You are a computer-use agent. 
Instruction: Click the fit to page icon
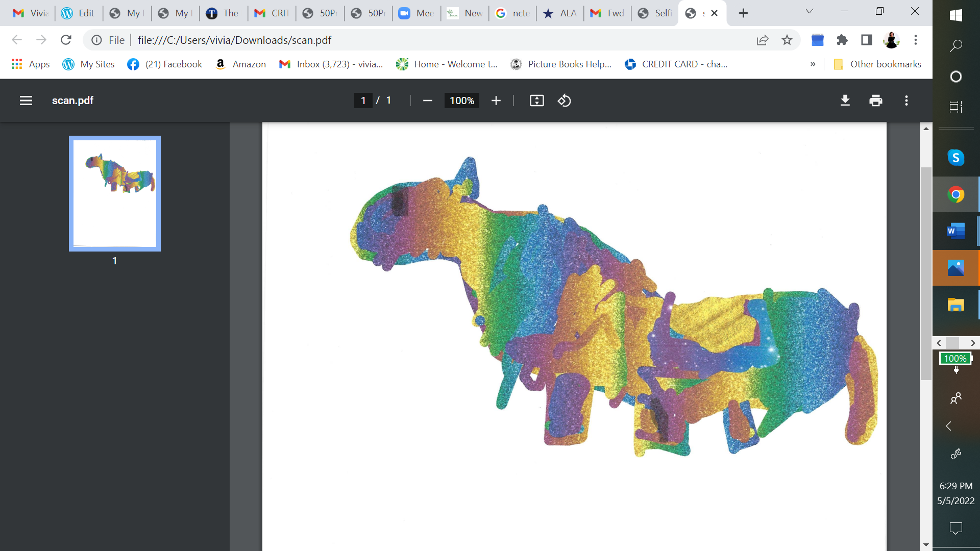coord(536,101)
